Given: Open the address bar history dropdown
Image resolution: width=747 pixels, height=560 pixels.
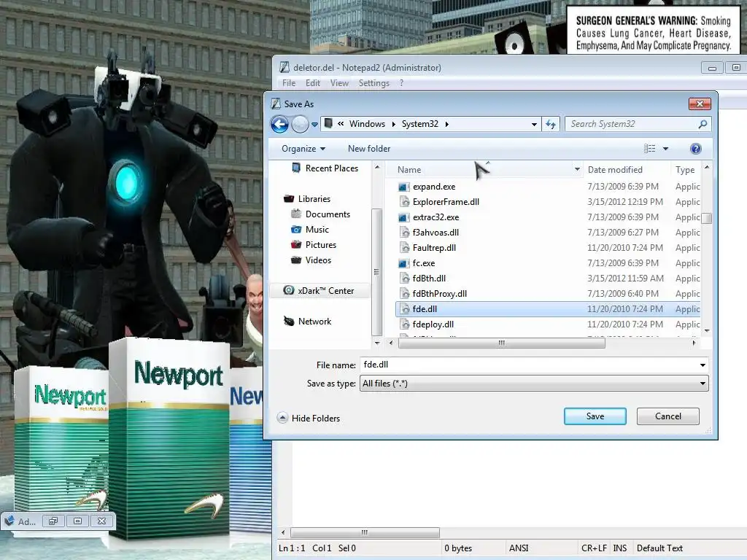Looking at the screenshot, I should click(x=534, y=124).
